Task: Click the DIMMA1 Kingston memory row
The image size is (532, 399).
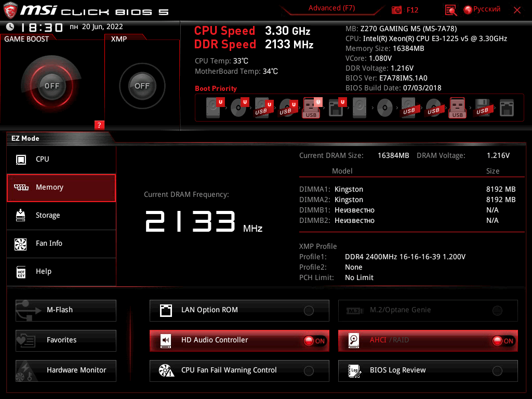Action: coord(407,189)
